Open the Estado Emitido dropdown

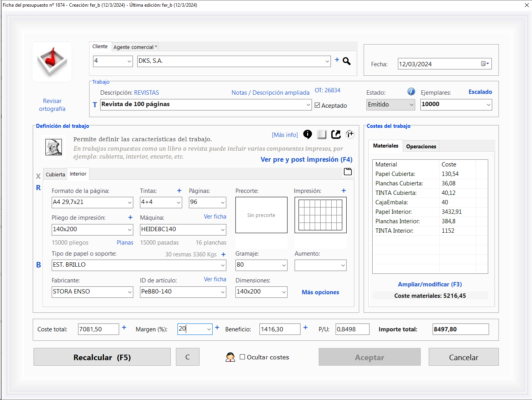click(x=412, y=105)
